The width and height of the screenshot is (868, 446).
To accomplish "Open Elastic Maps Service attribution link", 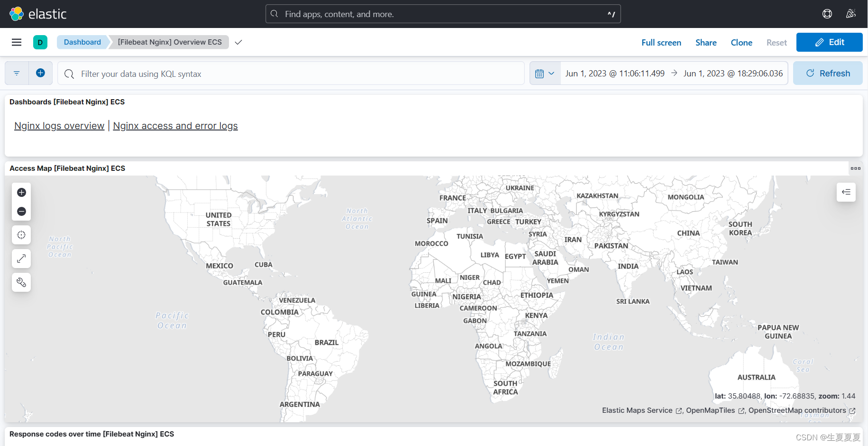I will [x=642, y=410].
